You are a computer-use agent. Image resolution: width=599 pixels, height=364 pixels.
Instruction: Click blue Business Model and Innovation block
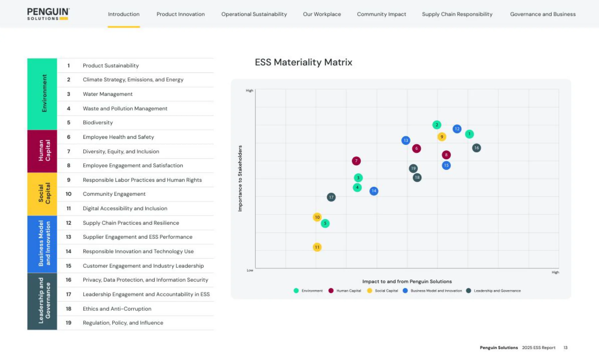[x=42, y=244]
